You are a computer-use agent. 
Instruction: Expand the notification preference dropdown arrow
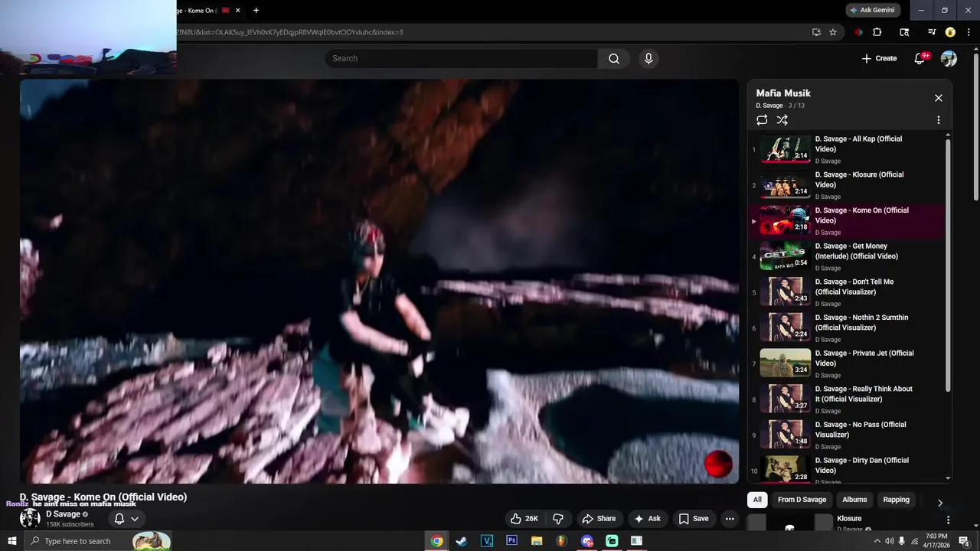tap(135, 519)
